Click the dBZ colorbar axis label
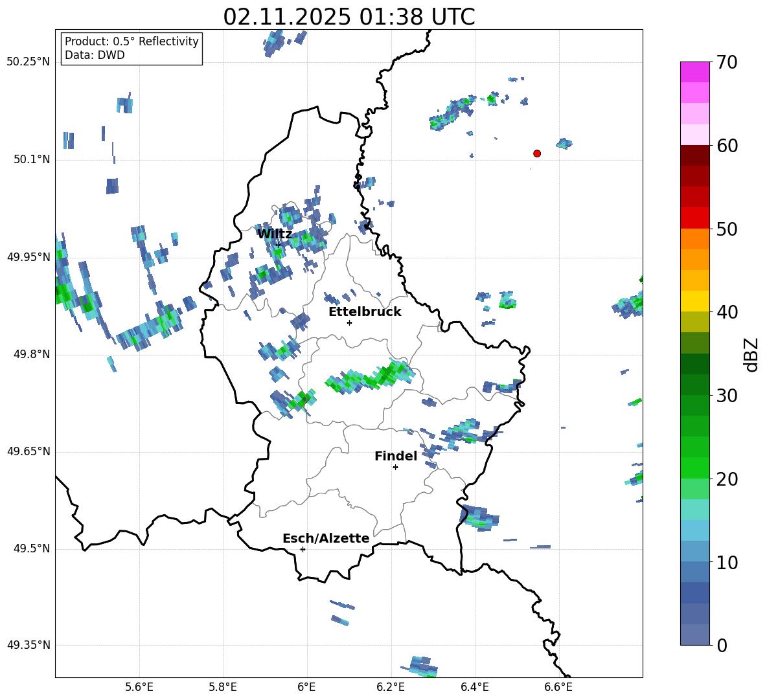The width and height of the screenshot is (767, 700). click(x=751, y=354)
